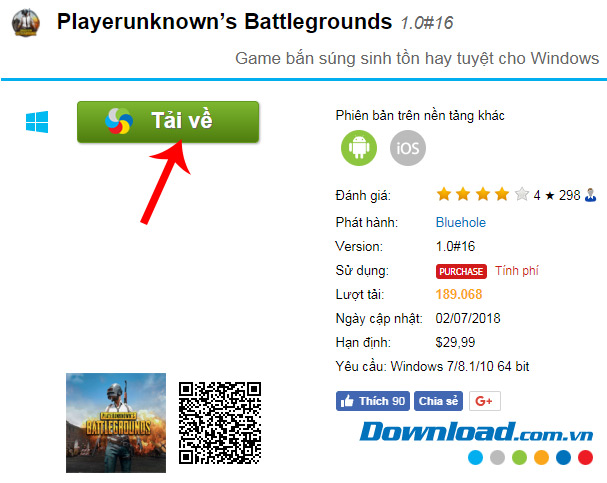Click the orange dot under logo
The width and height of the screenshot is (607, 483).
point(542,457)
